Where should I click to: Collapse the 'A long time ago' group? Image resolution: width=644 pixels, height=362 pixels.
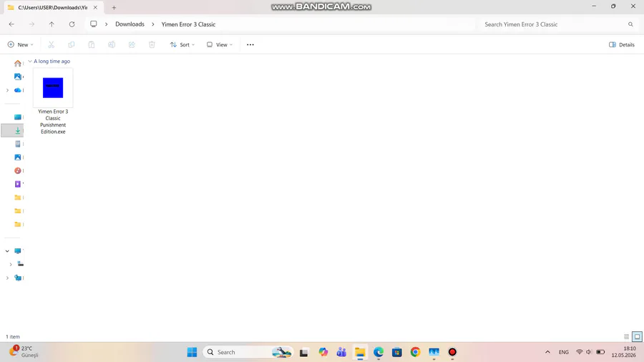point(30,61)
